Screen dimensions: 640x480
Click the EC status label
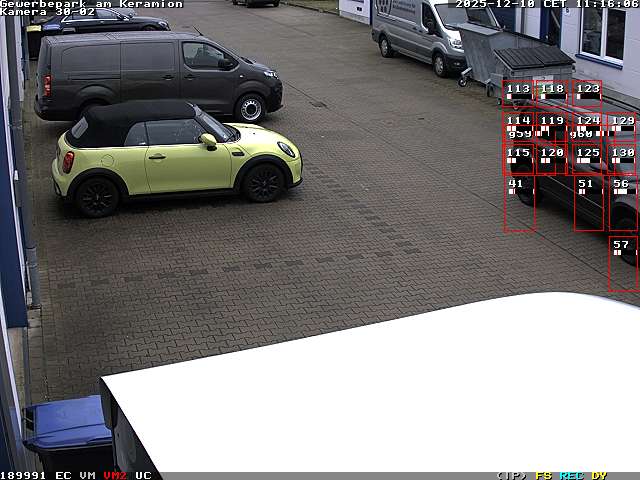pyautogui.click(x=63, y=475)
